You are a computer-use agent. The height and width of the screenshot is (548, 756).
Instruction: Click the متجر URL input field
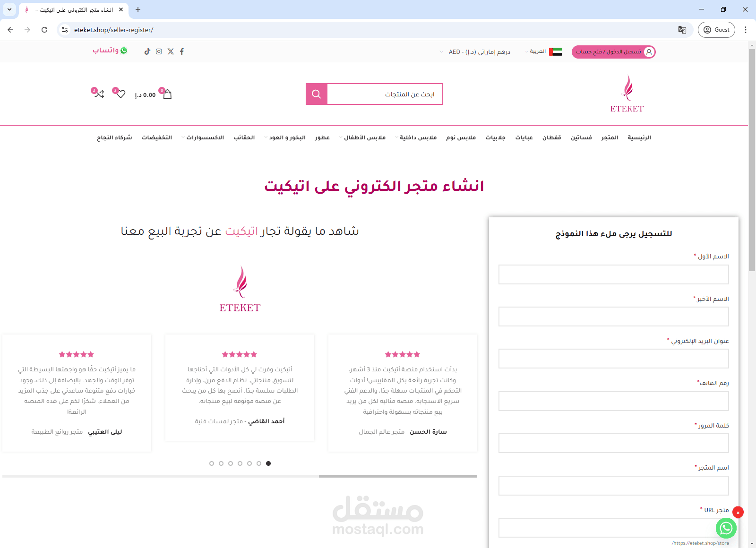point(614,528)
